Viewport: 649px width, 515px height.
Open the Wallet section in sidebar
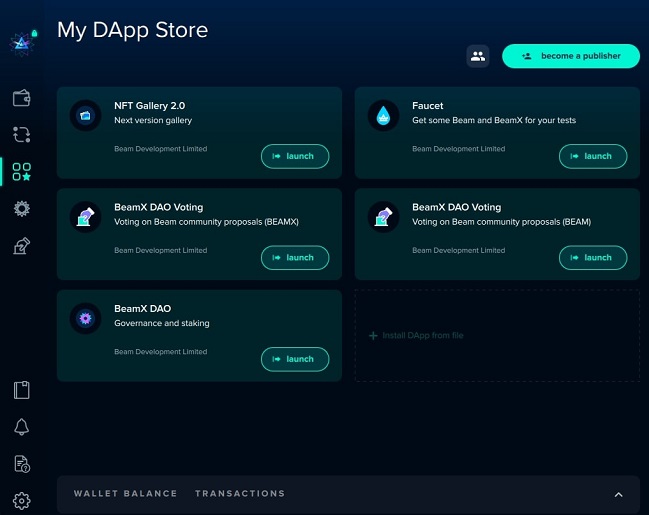22,98
